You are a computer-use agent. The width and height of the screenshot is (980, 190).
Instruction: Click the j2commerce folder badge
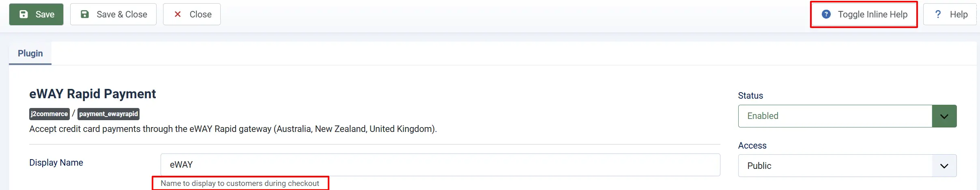[49, 114]
